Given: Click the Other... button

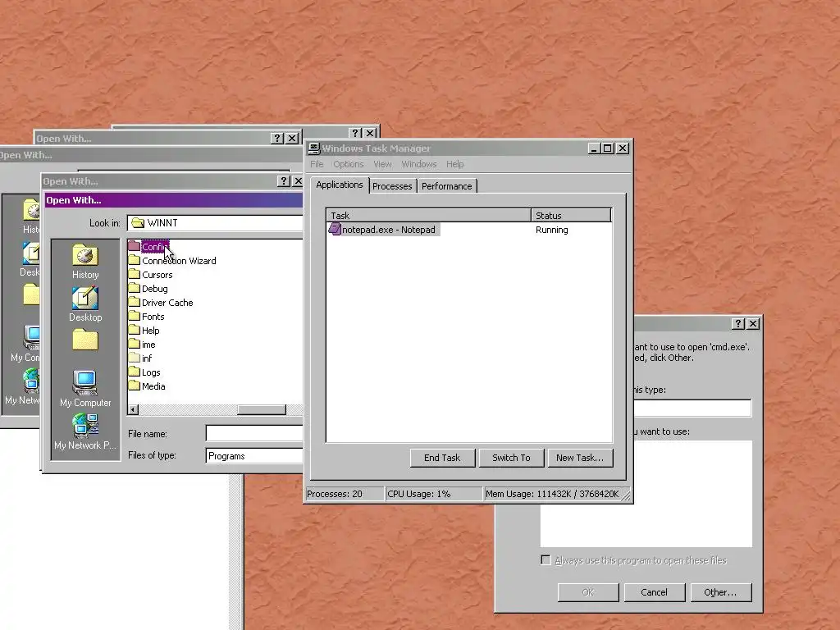Looking at the screenshot, I should pyautogui.click(x=720, y=592).
